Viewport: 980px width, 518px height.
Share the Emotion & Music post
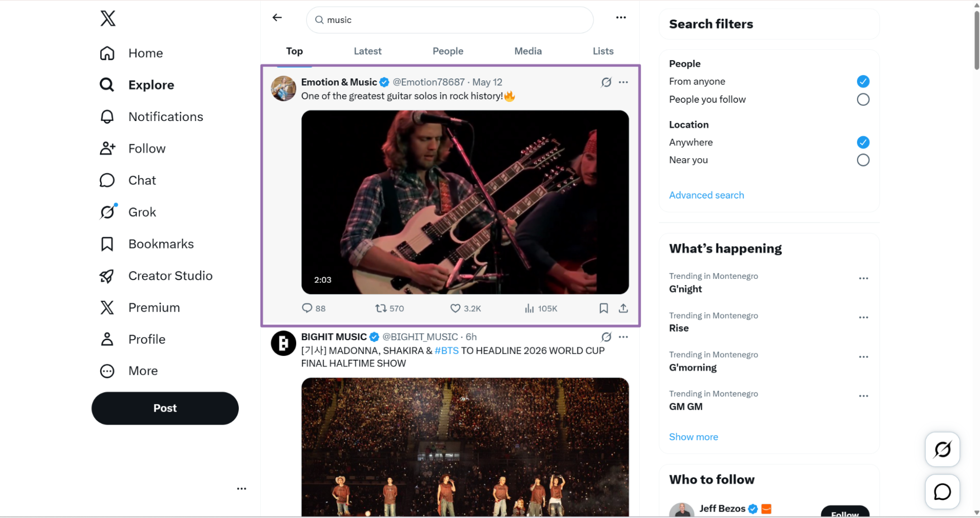[623, 308]
